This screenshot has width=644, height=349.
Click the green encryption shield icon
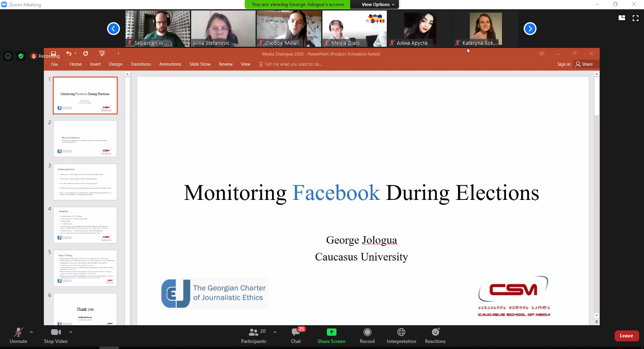[21, 56]
